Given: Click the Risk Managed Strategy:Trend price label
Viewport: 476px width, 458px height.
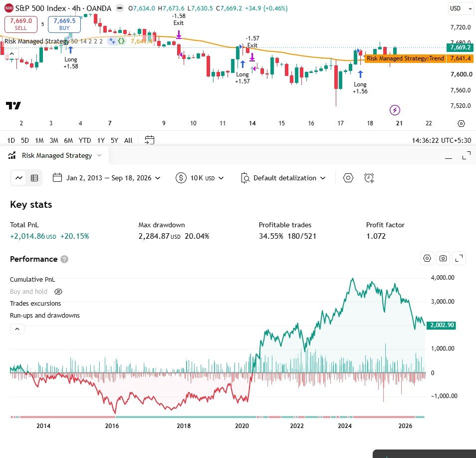Looking at the screenshot, I should tap(405, 58).
